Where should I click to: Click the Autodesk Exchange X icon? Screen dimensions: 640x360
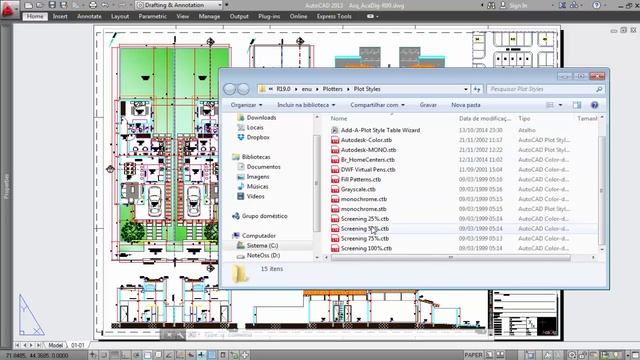tap(562, 5)
